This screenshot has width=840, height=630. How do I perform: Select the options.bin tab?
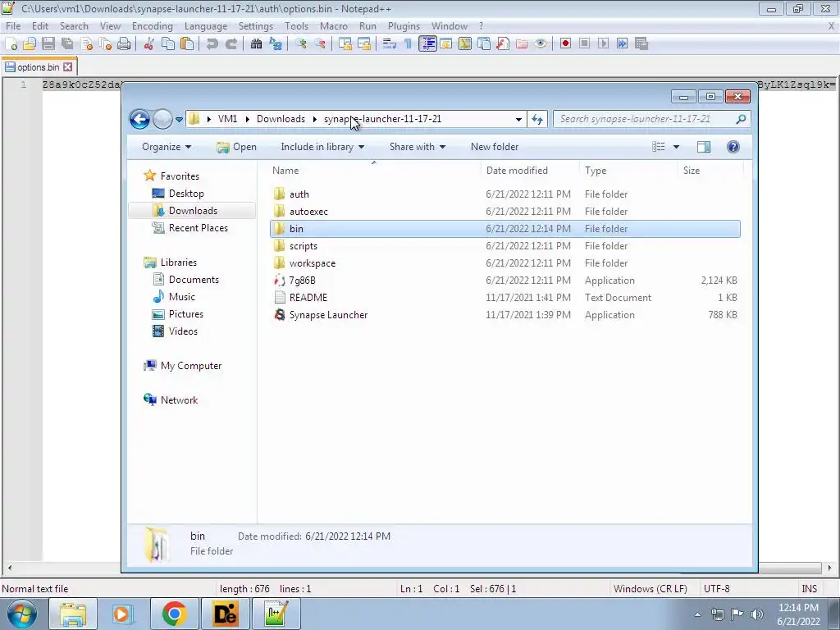click(x=38, y=67)
